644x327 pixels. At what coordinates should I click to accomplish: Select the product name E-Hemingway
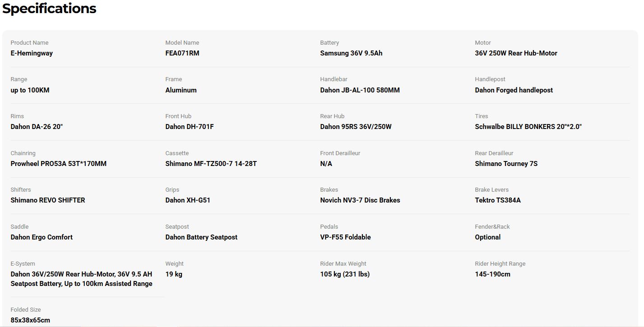pos(32,53)
